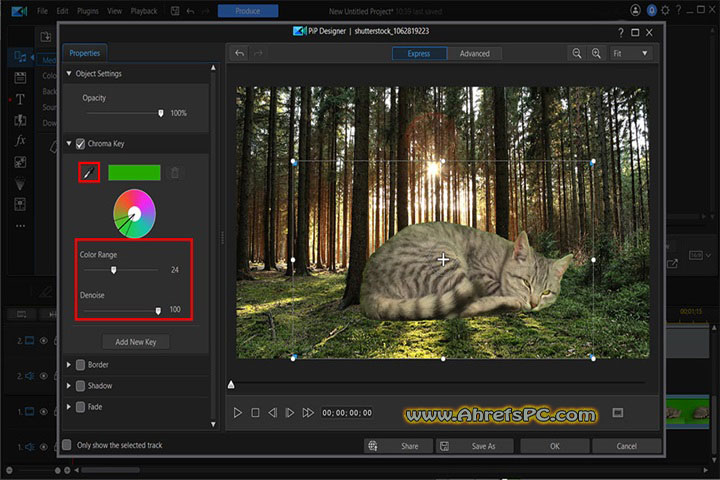Viewport: 720px width, 480px height.
Task: Pick chroma key color with eyedropper
Action: 89,173
